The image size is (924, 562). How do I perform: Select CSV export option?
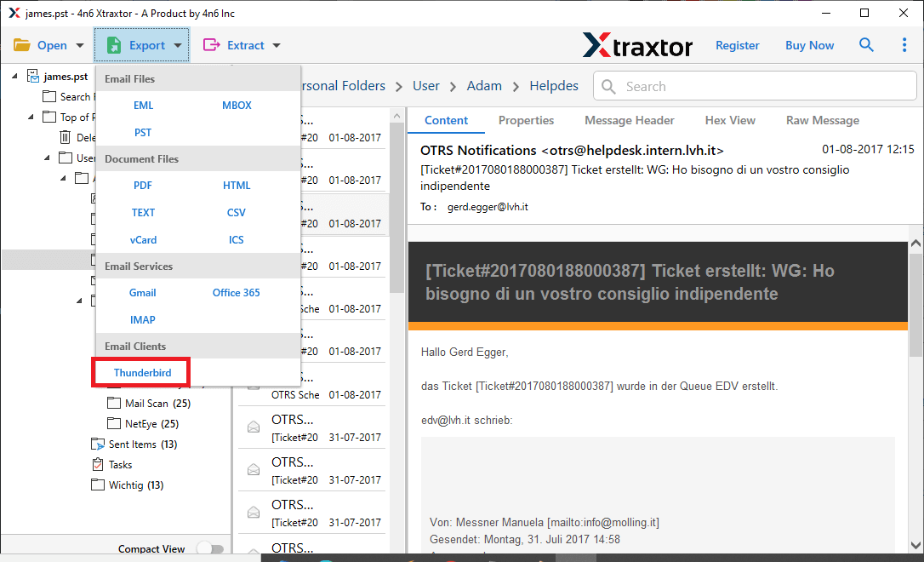coord(237,212)
